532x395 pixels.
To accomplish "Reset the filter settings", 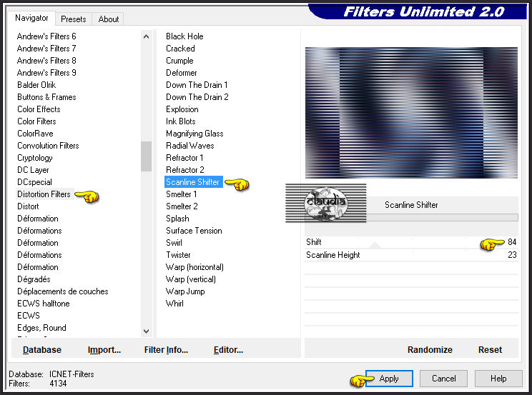I will pos(490,349).
